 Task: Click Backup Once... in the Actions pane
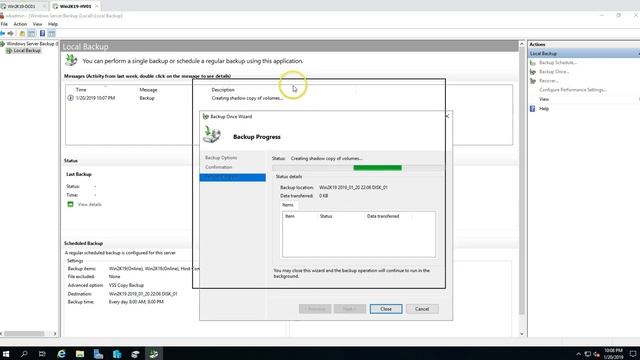tap(554, 72)
